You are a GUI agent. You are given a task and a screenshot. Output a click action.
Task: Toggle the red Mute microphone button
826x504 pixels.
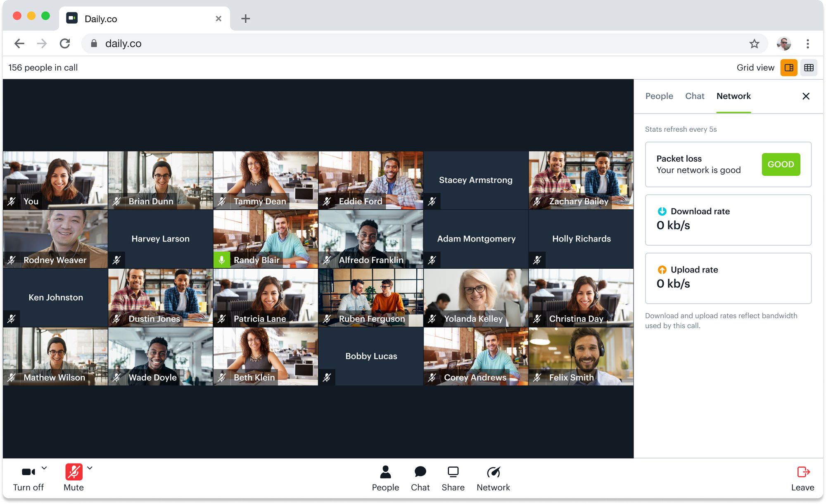coord(74,472)
